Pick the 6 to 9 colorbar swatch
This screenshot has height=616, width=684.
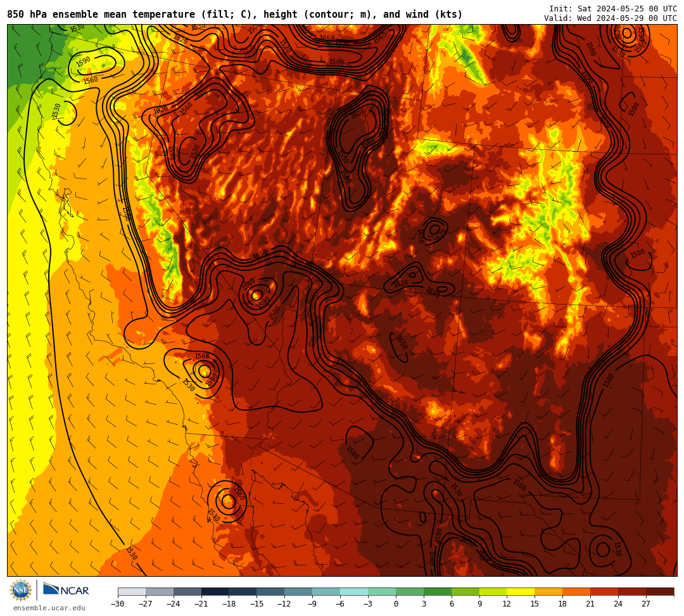point(465,591)
